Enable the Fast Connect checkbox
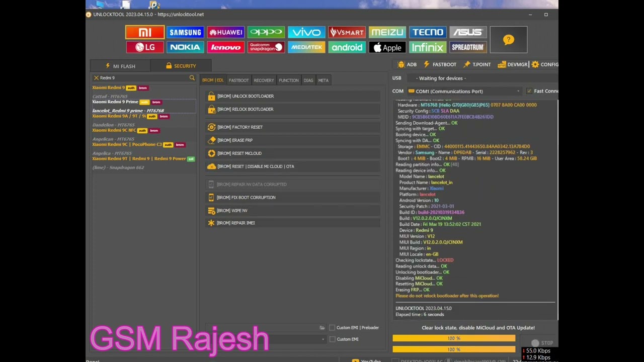644x362 pixels. click(529, 91)
